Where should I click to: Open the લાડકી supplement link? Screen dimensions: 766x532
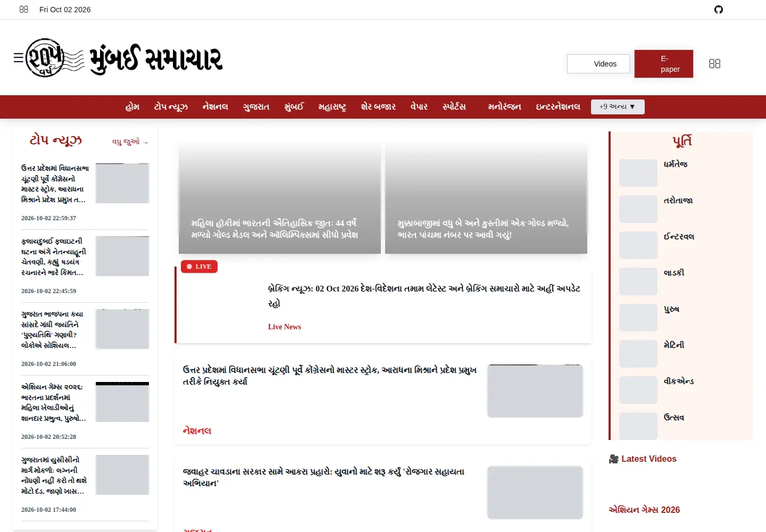click(674, 273)
